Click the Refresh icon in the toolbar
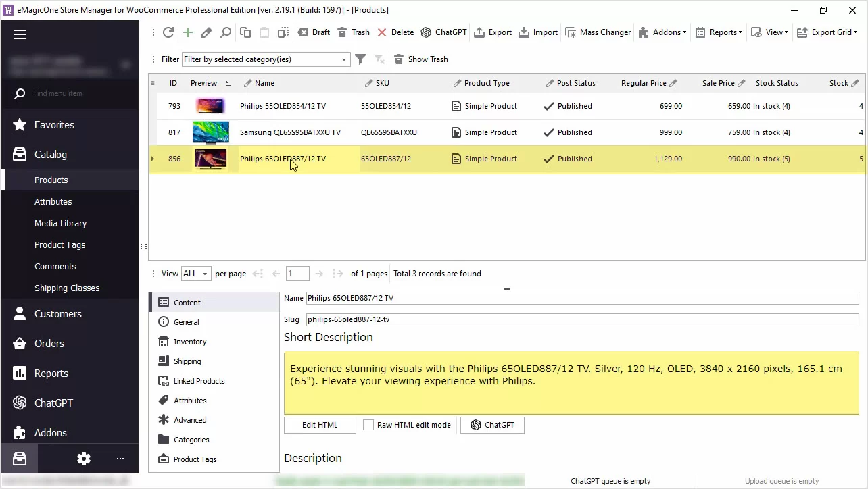This screenshot has width=868, height=489. click(168, 32)
